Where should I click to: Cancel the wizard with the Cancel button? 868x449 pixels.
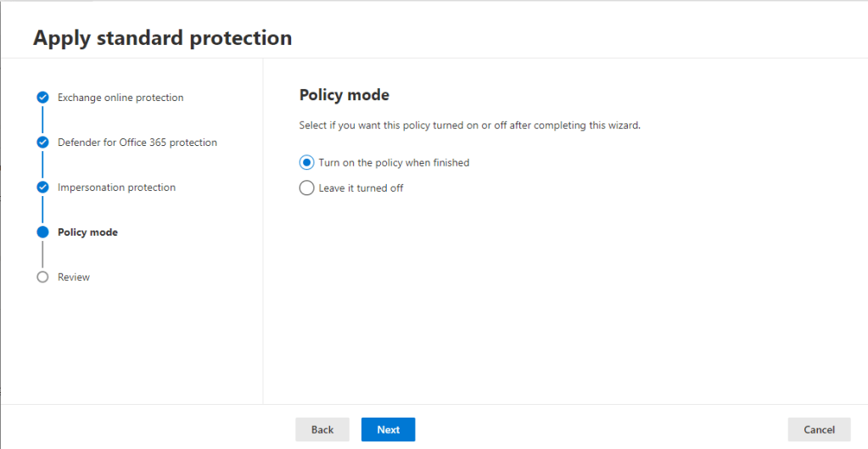click(819, 429)
